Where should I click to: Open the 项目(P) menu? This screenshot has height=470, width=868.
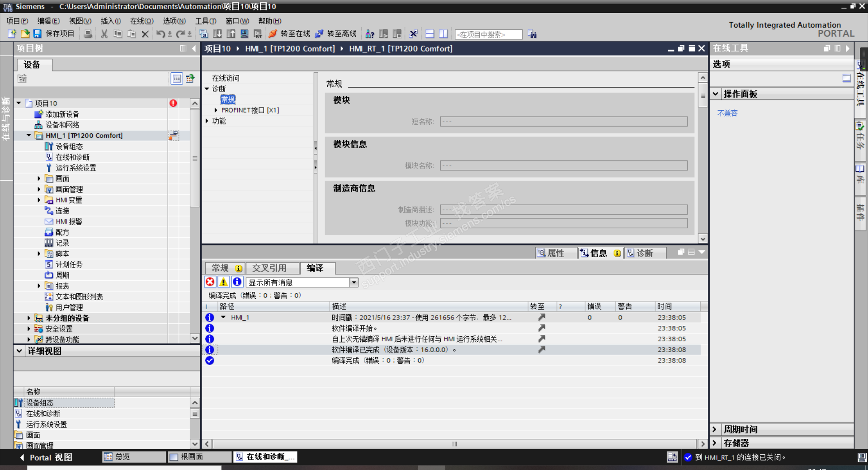[17, 21]
